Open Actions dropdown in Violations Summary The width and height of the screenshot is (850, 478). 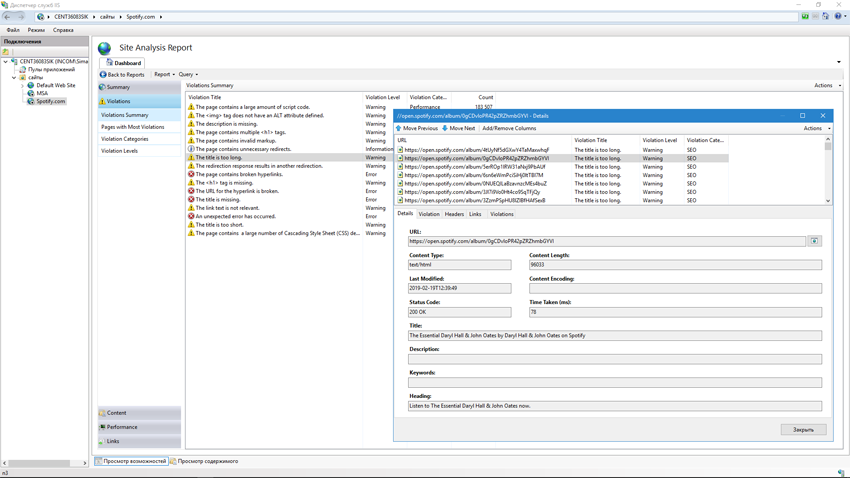[x=827, y=86]
